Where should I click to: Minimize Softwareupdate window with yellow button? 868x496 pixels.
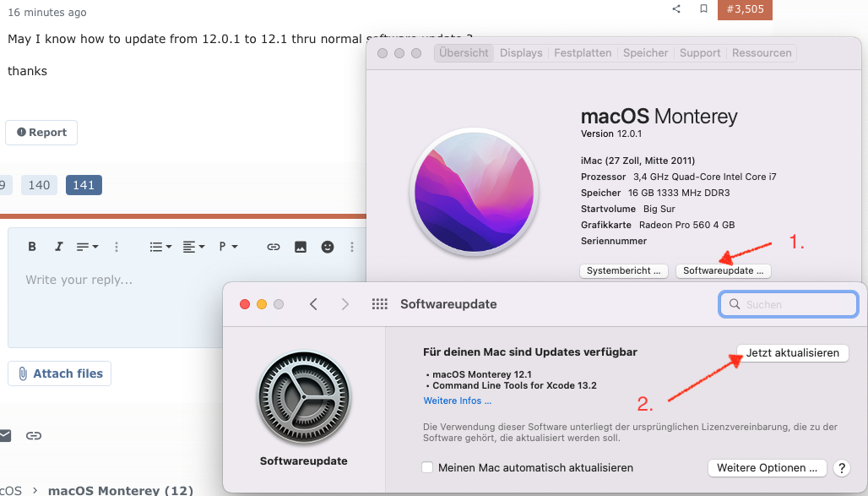262,304
